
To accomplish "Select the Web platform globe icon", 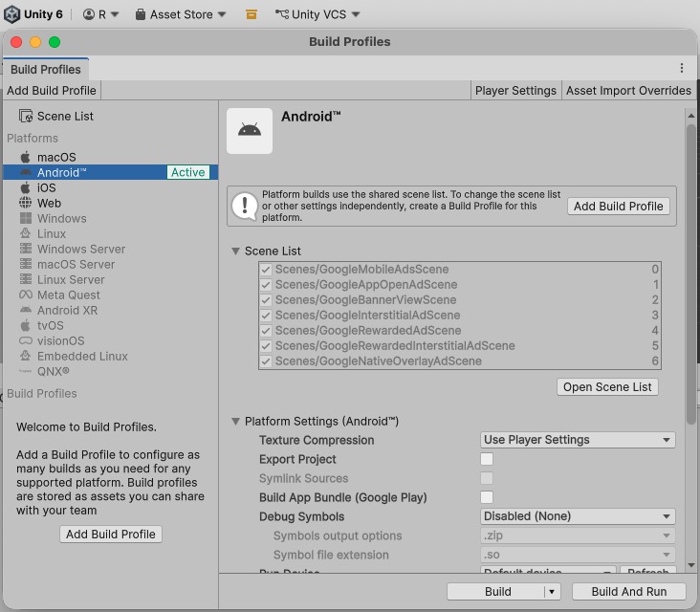I will 26,203.
